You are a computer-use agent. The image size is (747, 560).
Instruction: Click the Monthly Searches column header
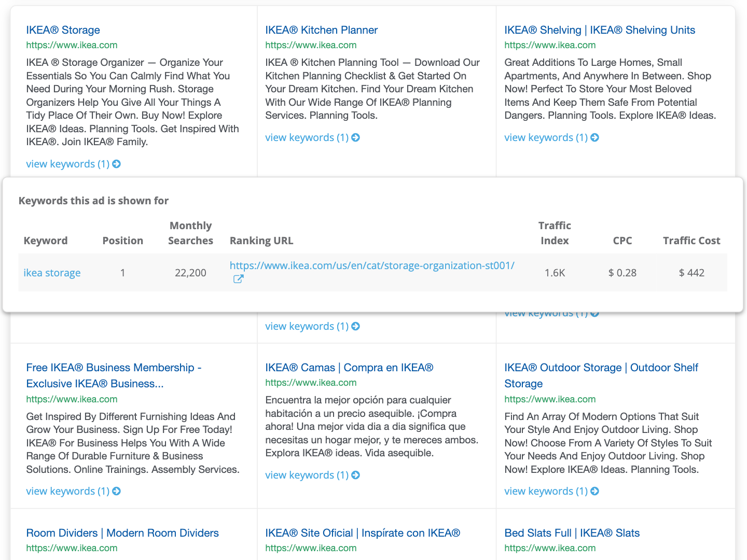point(190,233)
